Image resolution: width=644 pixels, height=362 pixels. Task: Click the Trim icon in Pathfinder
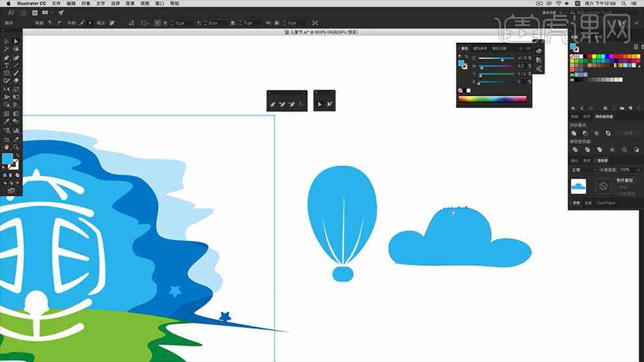pyautogui.click(x=587, y=150)
